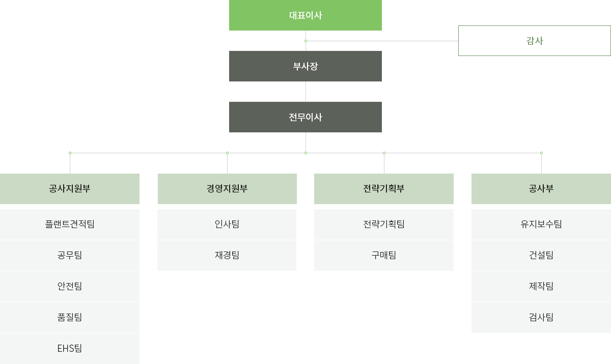611x364 pixels.
Task: Choose the 공무팀 team cell
Action: tap(70, 256)
